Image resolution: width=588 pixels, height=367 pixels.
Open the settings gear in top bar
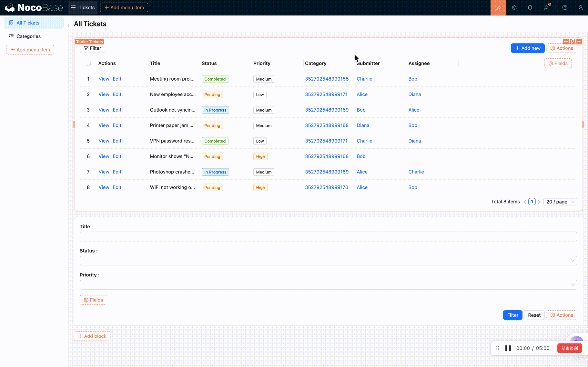point(514,8)
